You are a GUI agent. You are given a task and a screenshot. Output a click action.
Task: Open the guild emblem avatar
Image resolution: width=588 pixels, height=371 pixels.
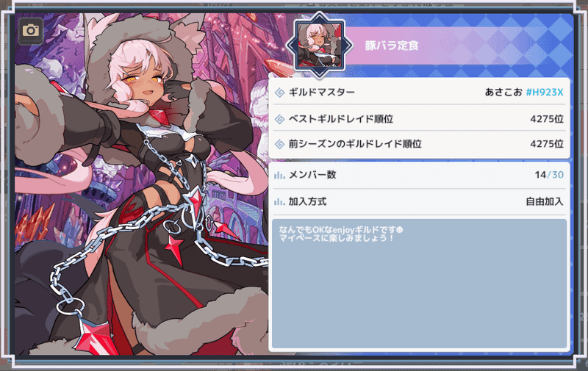tap(319, 46)
